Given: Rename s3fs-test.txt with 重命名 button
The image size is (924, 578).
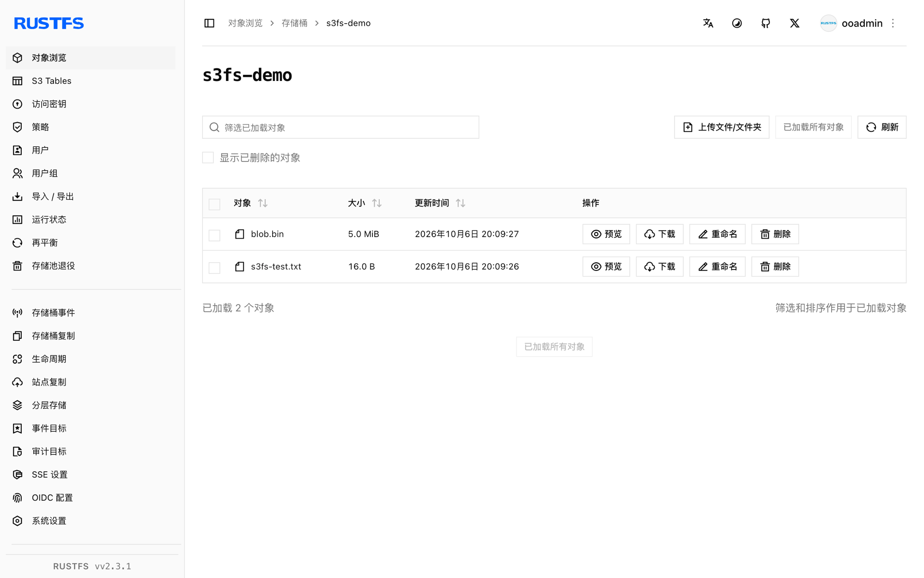Looking at the screenshot, I should [x=717, y=266].
